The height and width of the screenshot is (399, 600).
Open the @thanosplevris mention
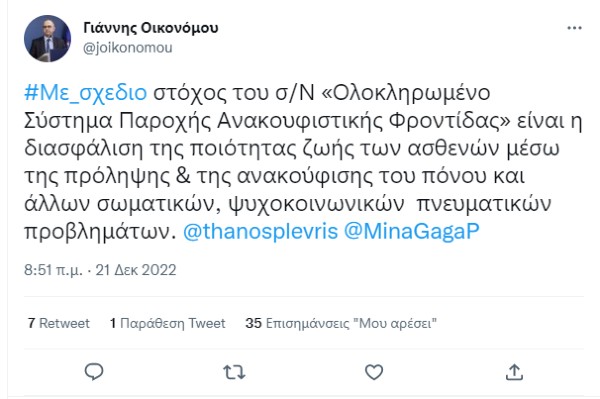click(x=261, y=231)
